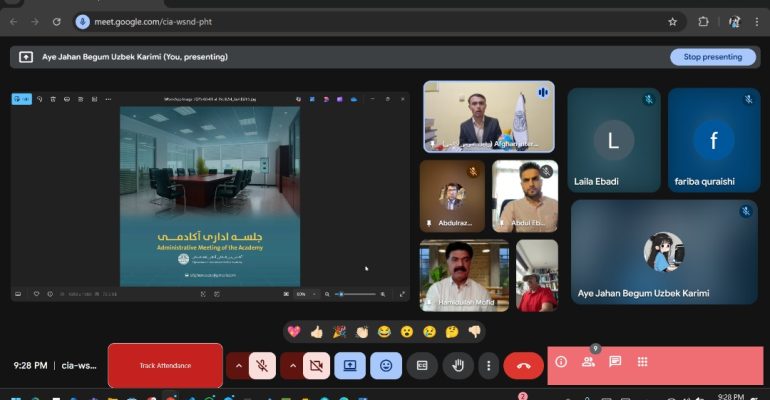Toggle the present screen button

click(350, 366)
